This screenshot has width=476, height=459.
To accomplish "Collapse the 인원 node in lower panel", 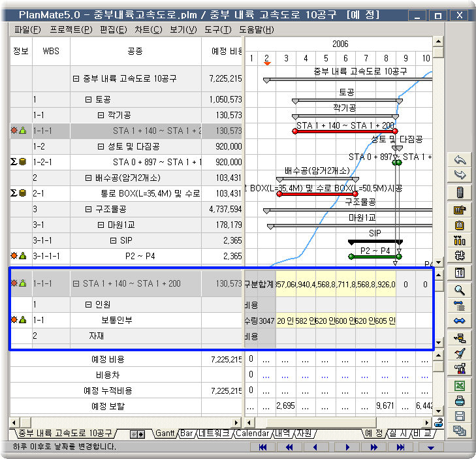I will click(x=89, y=305).
